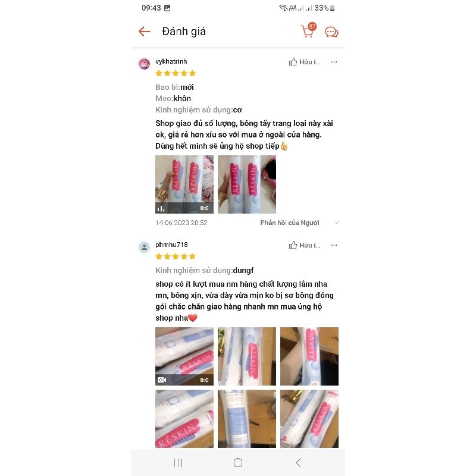Open the shopping cart with 87 badge
This screenshot has width=476, height=476.
point(308,31)
